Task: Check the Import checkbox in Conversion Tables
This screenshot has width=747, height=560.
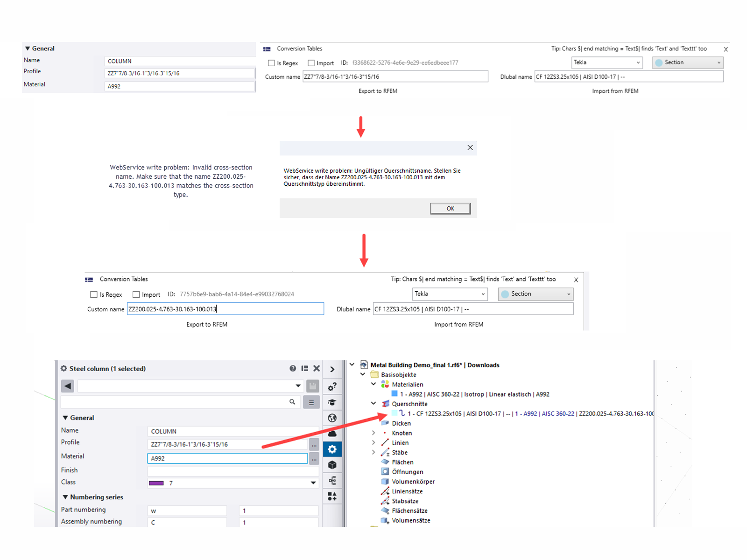Action: pyautogui.click(x=311, y=63)
